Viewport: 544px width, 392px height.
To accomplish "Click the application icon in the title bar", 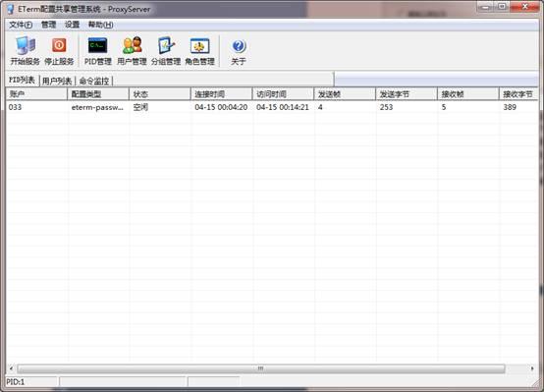I will pos(11,9).
